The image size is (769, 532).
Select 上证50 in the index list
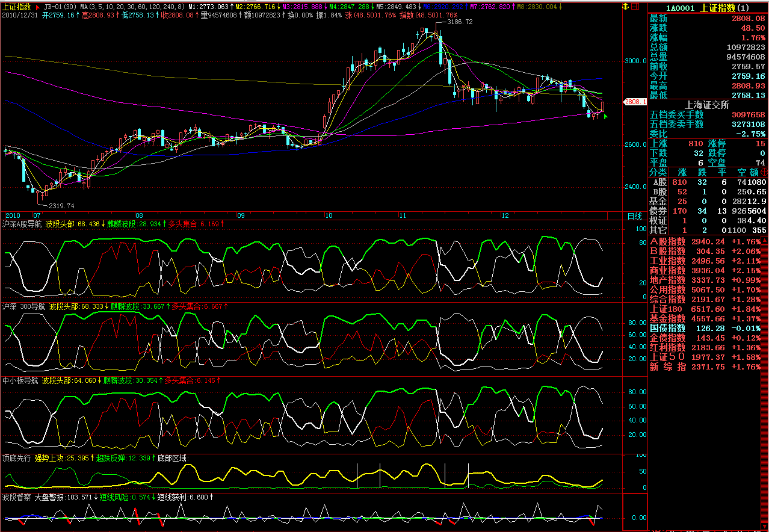coord(704,357)
